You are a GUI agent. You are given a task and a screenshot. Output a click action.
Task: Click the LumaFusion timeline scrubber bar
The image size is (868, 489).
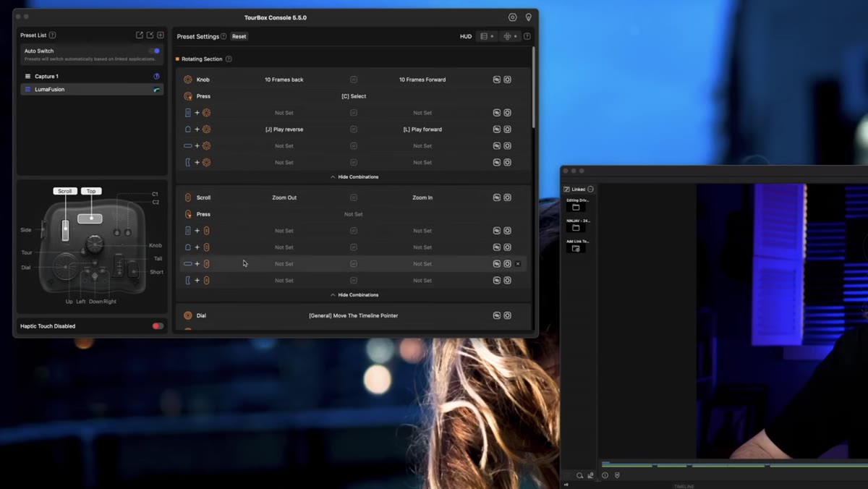[x=734, y=464]
